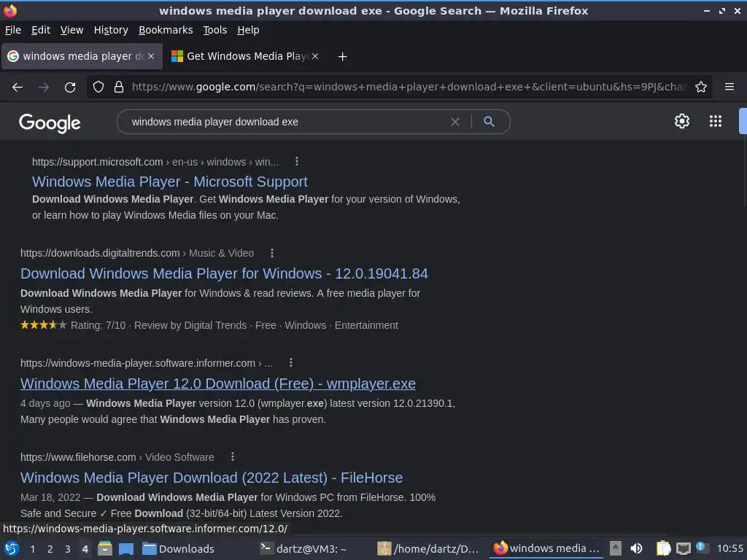Click the page vertical scrollbar
Image resolution: width=747 pixels, height=560 pixels.
pos(744,174)
